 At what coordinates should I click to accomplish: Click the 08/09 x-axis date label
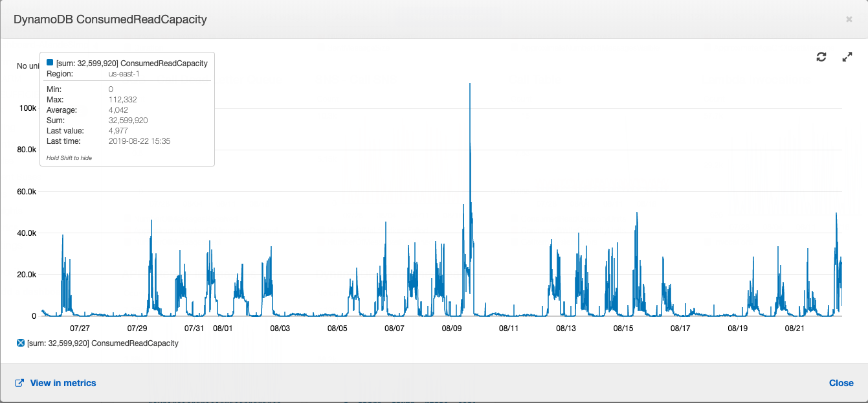pos(452,328)
